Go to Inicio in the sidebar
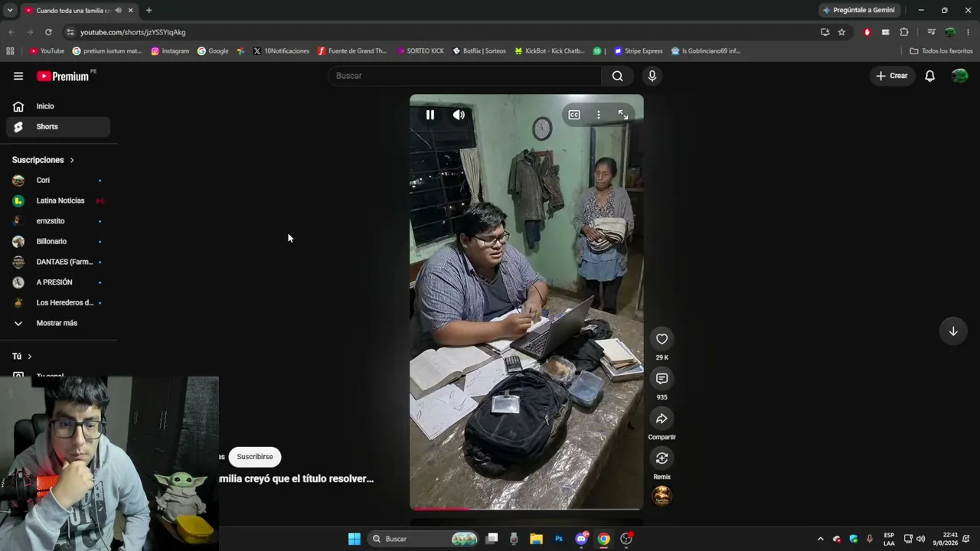Screen dimensions: 980x551 tap(58, 106)
